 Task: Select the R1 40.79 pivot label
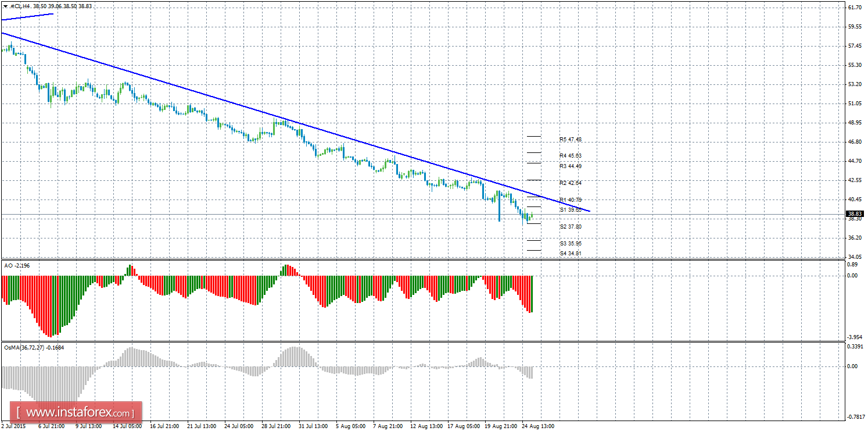click(571, 200)
